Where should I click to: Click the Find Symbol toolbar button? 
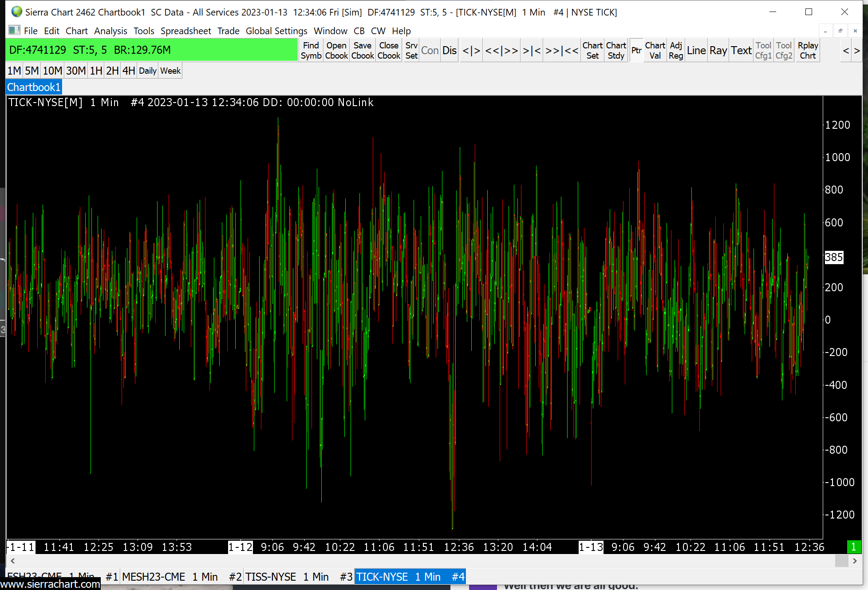(x=311, y=50)
